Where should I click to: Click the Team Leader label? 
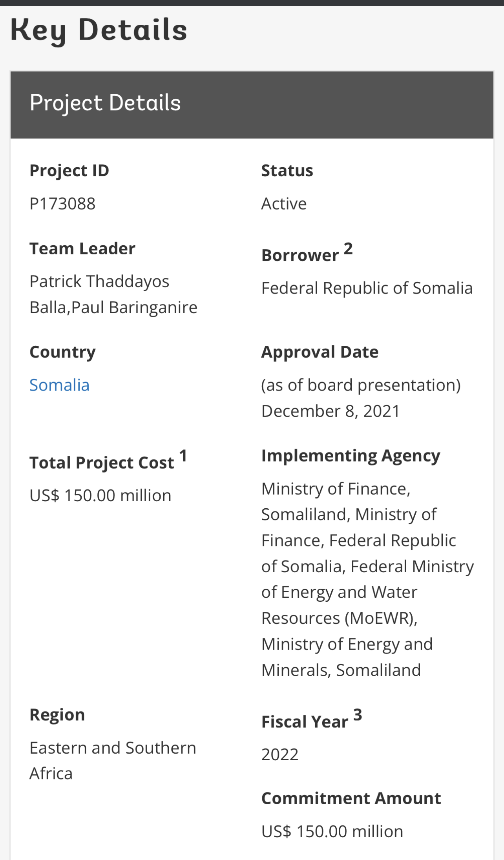[x=82, y=248]
